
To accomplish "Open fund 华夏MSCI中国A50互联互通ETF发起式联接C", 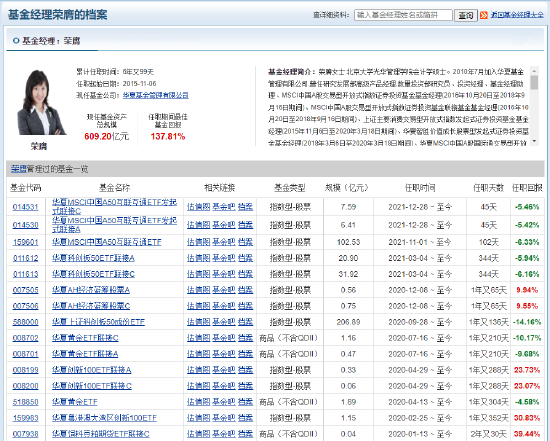I will point(114,207).
